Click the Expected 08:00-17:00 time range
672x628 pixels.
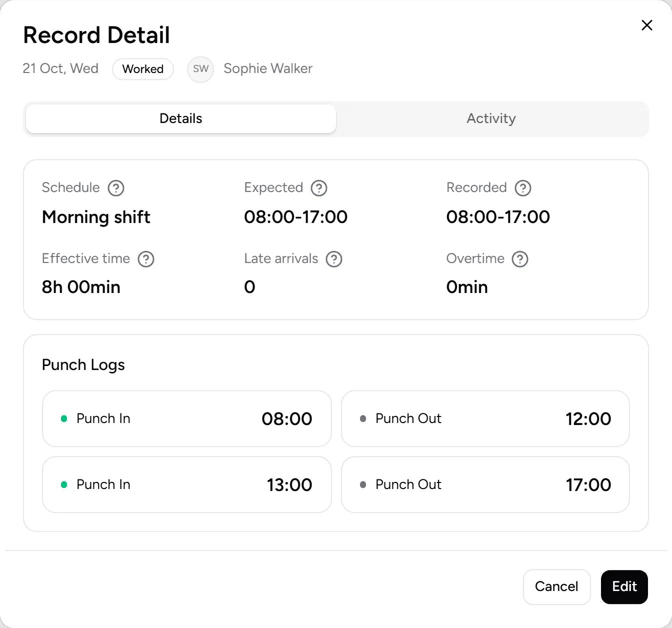(x=295, y=217)
